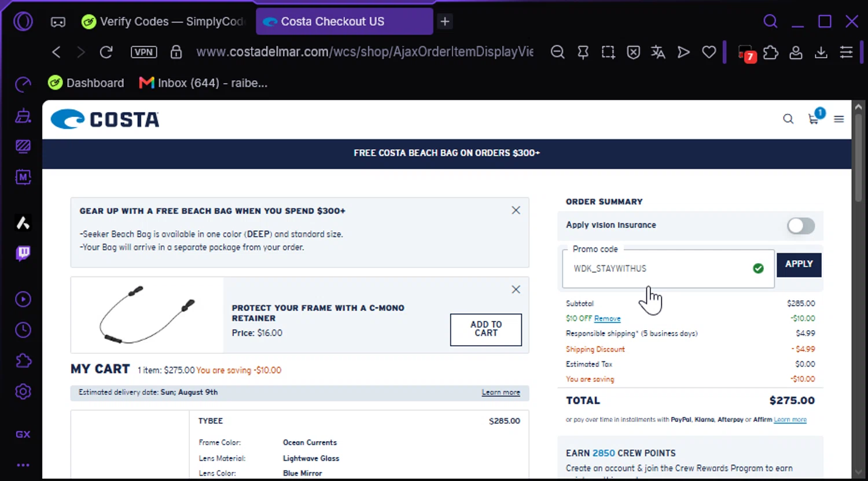This screenshot has height=481, width=868.
Task: Click the C-Mono Retainer product image
Action: point(147,315)
